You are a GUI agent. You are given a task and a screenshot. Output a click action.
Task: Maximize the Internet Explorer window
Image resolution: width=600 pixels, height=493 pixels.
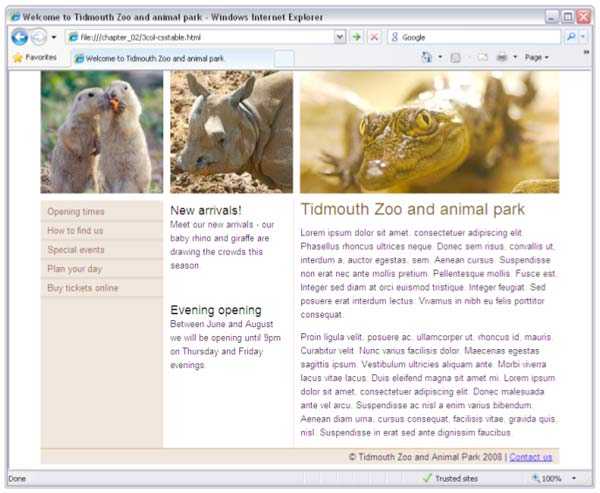click(568, 17)
